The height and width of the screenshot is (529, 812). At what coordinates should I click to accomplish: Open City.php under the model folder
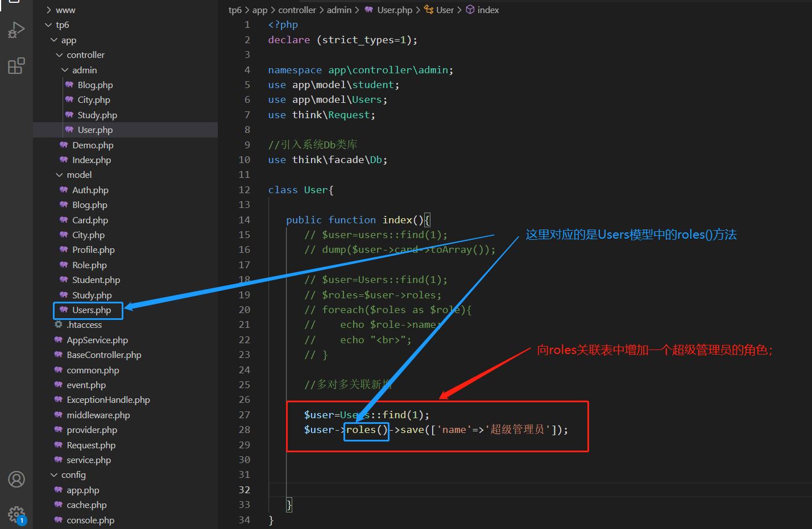(x=89, y=235)
